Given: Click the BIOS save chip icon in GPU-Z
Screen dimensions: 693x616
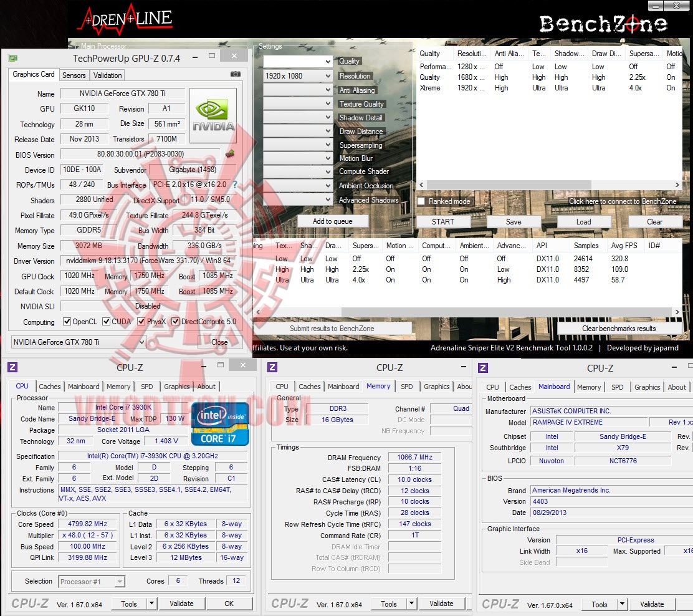Looking at the screenshot, I should point(230,154).
